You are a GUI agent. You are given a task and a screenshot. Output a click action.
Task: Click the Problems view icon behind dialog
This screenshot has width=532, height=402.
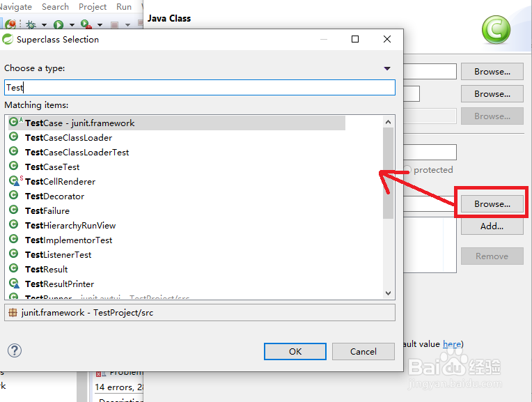pyautogui.click(x=101, y=373)
